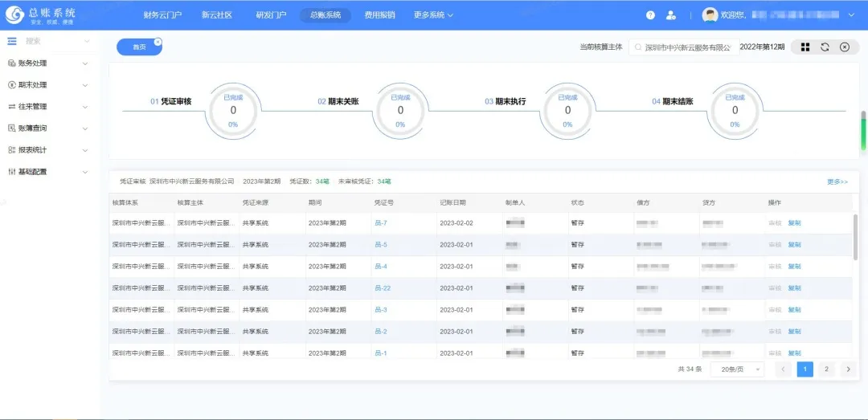
Task: Click the 共 34 条 total text
Action: click(690, 369)
